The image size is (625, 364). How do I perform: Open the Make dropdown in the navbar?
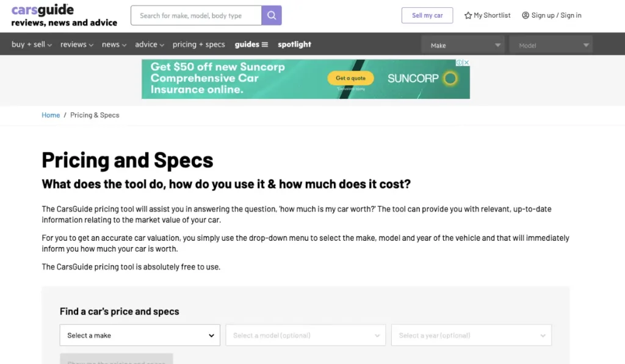click(x=464, y=45)
